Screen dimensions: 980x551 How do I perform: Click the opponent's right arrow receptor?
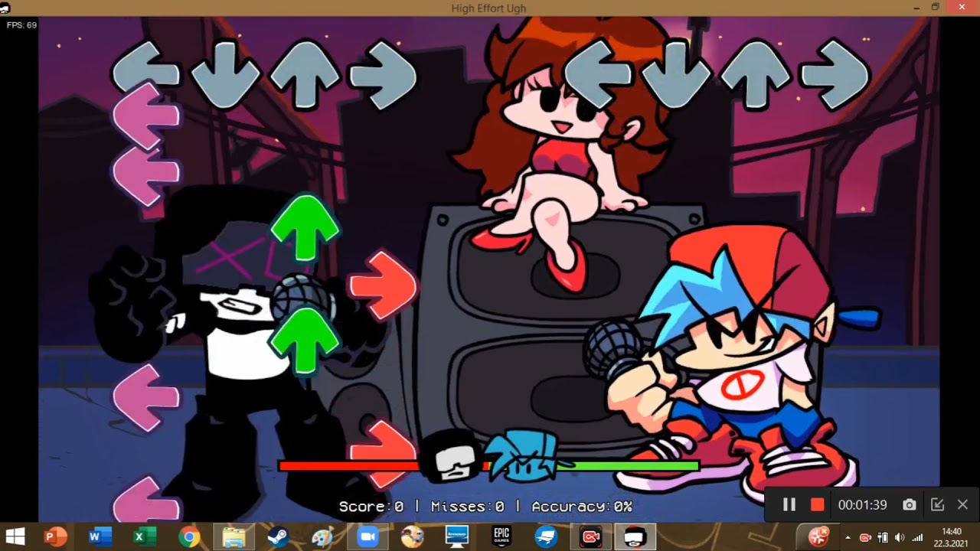tap(383, 75)
